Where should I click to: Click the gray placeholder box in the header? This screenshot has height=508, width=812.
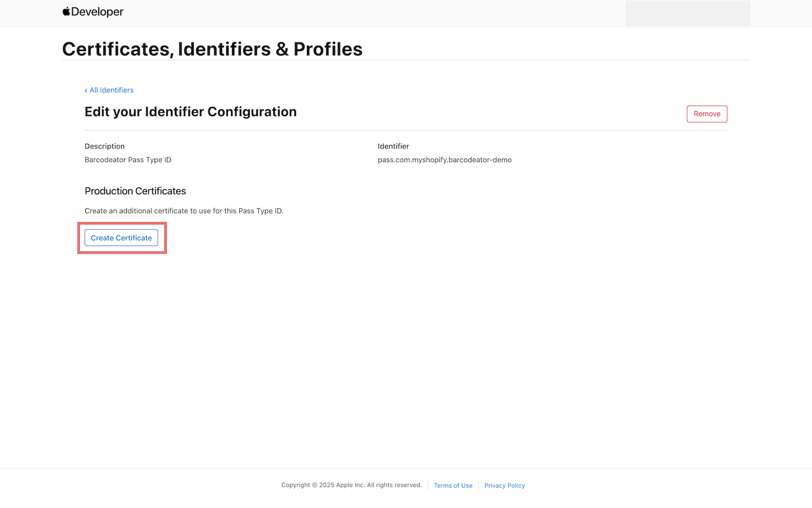pos(687,13)
